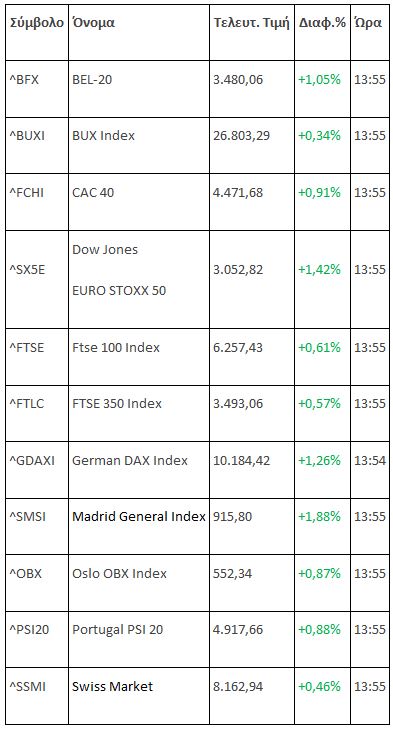Click the Τελευτ. Τιμή column header

point(251,23)
